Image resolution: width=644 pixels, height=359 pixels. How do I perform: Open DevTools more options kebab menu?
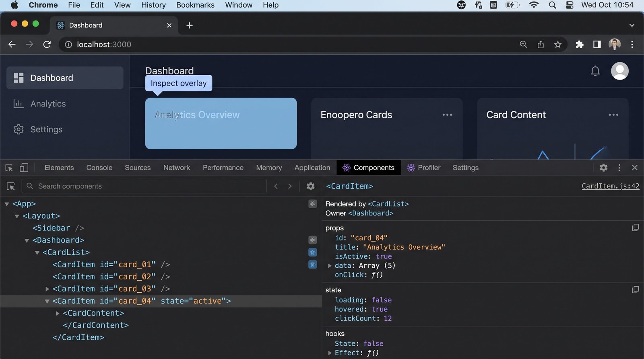point(619,168)
